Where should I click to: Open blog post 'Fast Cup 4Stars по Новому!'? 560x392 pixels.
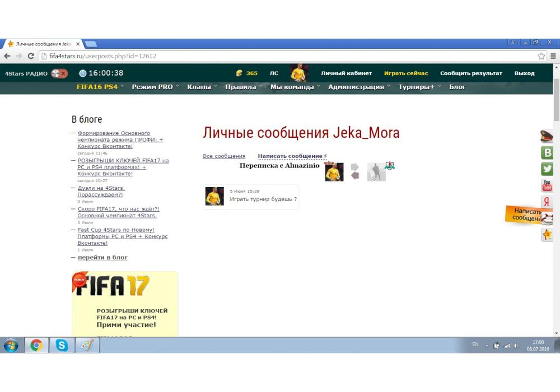(x=123, y=236)
